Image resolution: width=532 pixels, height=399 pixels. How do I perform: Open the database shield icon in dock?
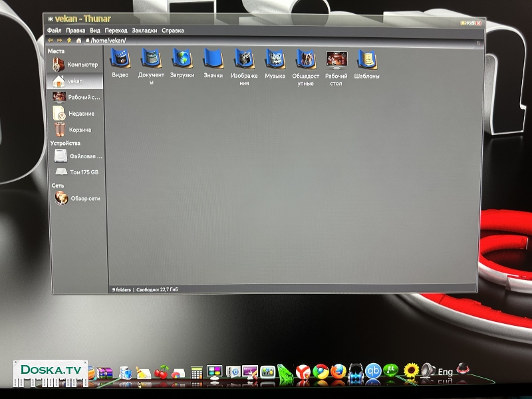coord(125,373)
